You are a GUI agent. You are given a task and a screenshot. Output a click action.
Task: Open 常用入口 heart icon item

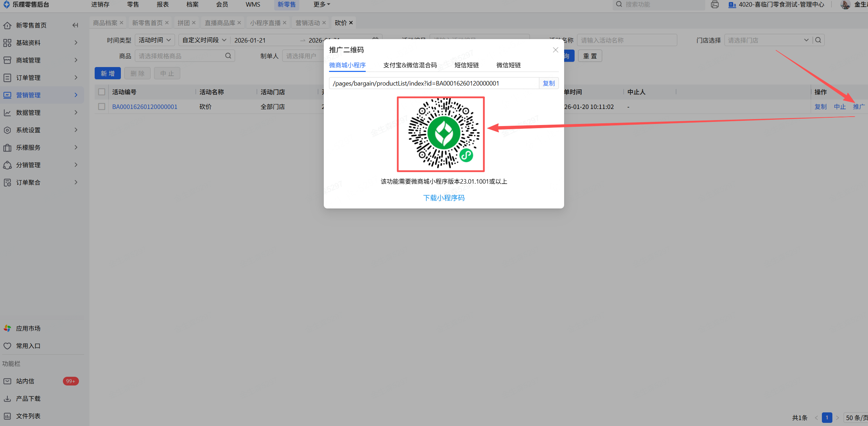point(28,346)
